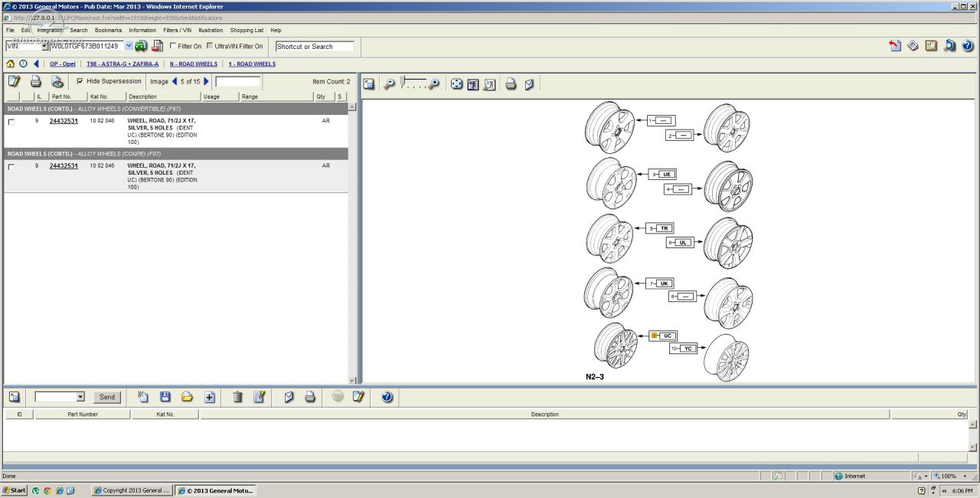Click the Send button

pyautogui.click(x=107, y=397)
